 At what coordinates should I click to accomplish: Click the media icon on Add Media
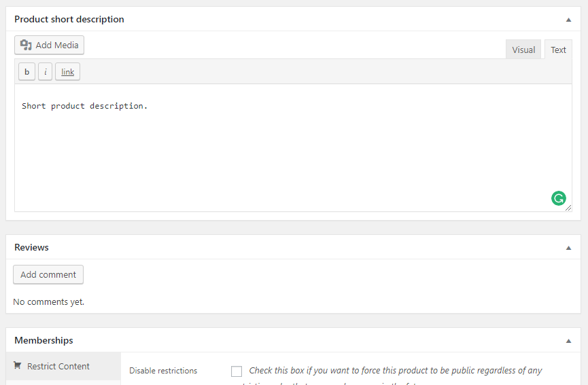(x=26, y=45)
